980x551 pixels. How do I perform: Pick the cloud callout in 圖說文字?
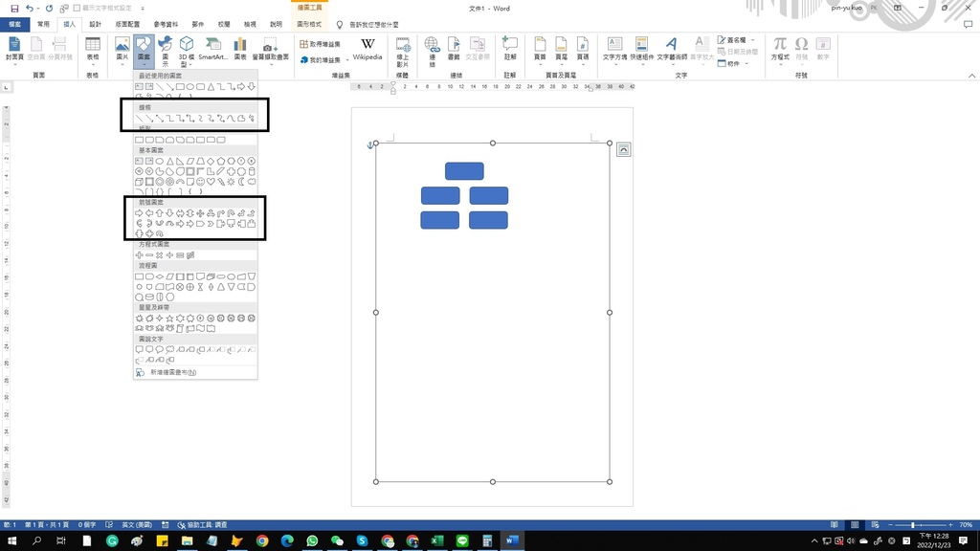(x=169, y=350)
